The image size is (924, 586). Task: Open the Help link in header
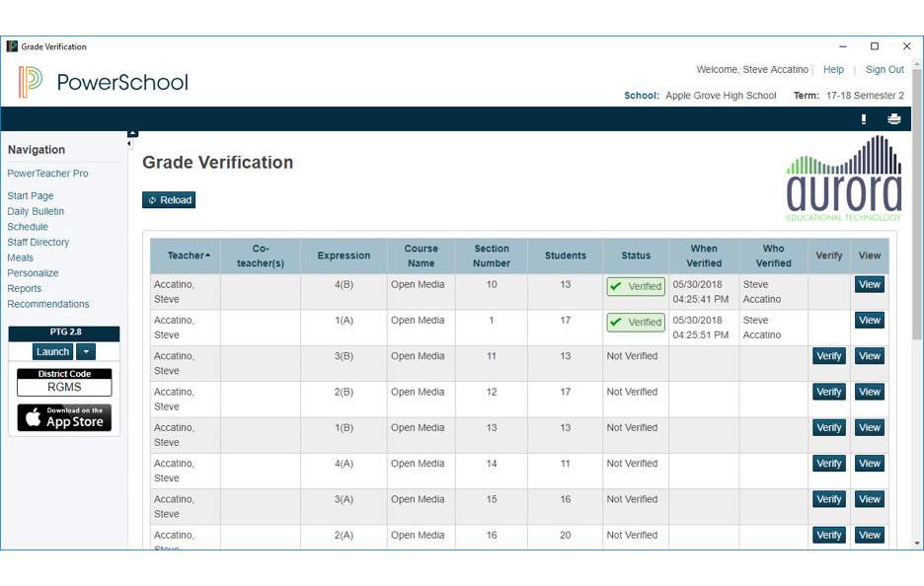(833, 70)
